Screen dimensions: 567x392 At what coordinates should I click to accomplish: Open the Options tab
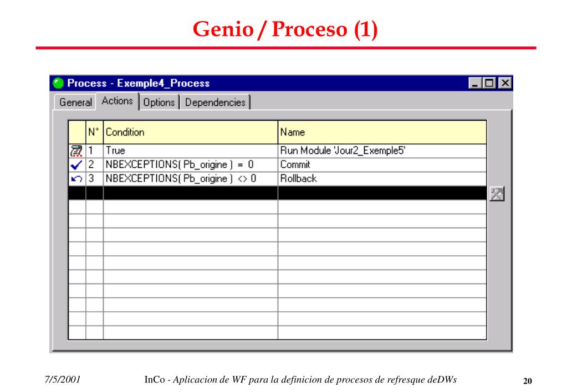[159, 102]
